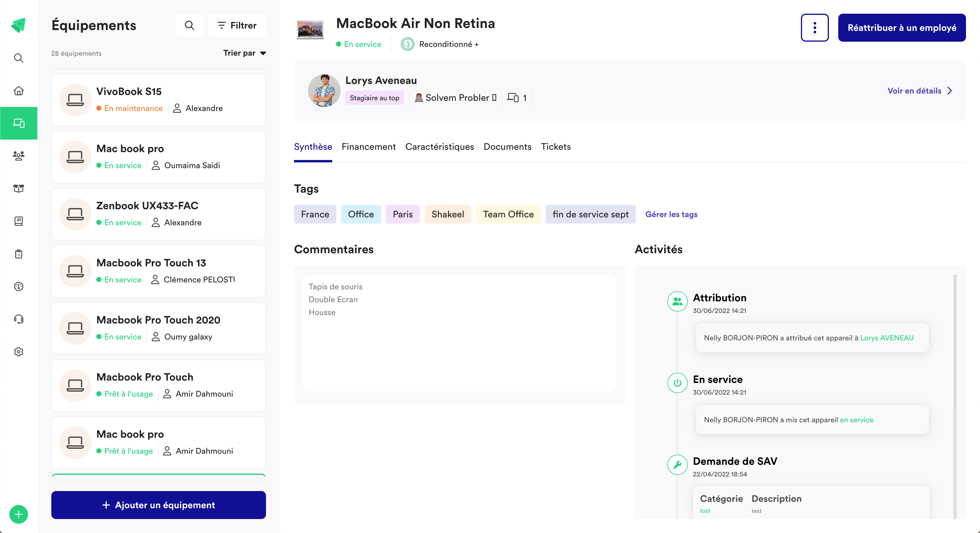Open the headset support icon in sidebar

pyautogui.click(x=19, y=319)
